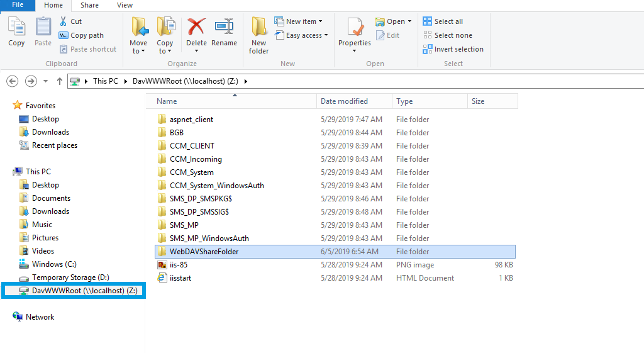Open the File menu tab

click(18, 5)
